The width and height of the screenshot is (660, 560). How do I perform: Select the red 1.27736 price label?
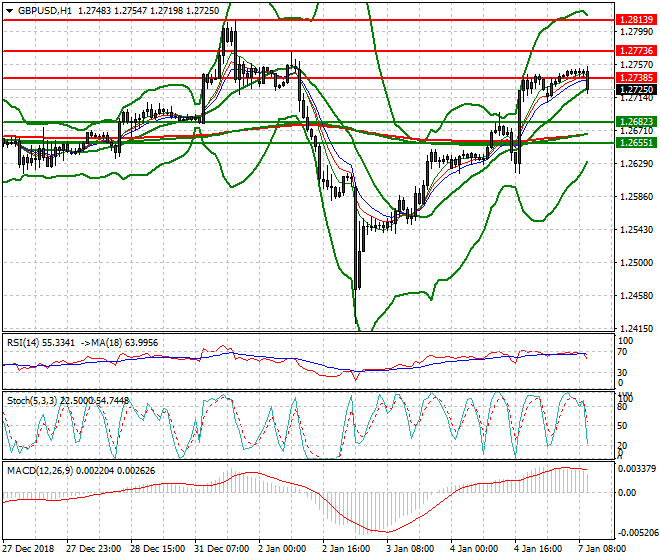(x=636, y=51)
